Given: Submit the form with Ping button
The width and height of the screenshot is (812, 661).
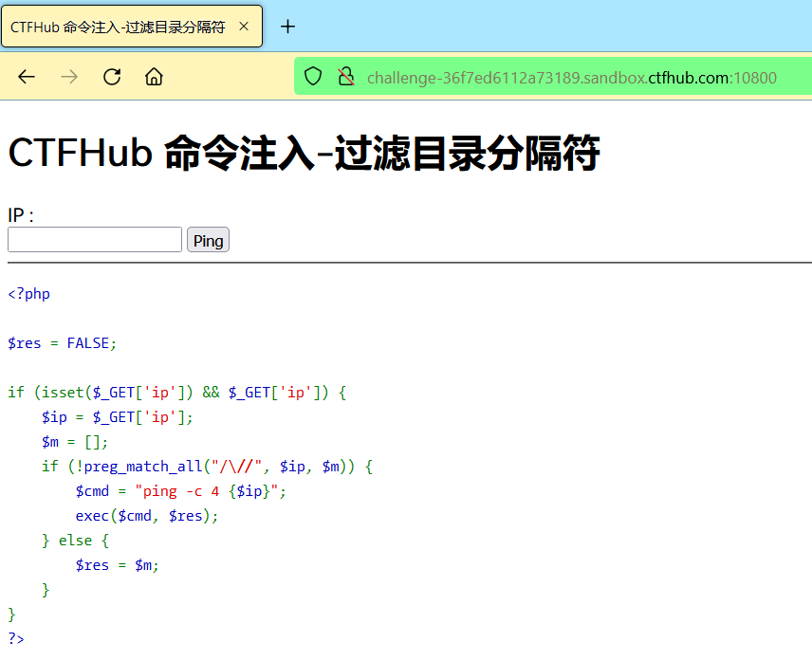Looking at the screenshot, I should (208, 240).
